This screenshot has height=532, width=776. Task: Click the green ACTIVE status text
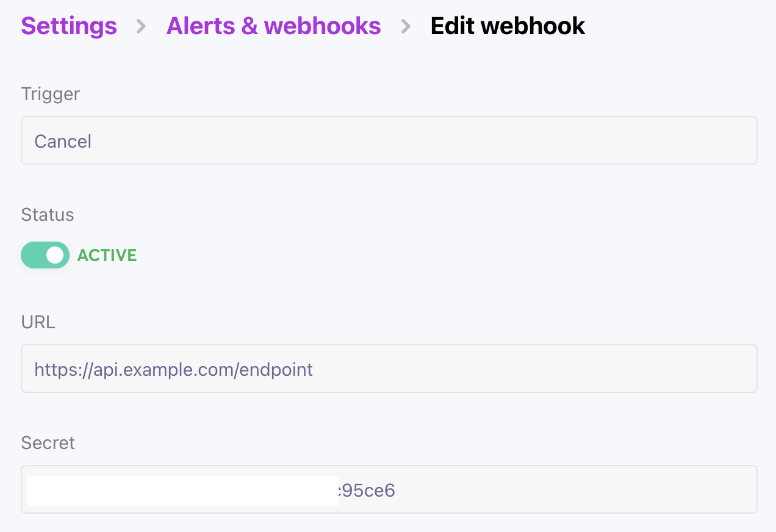(x=107, y=255)
